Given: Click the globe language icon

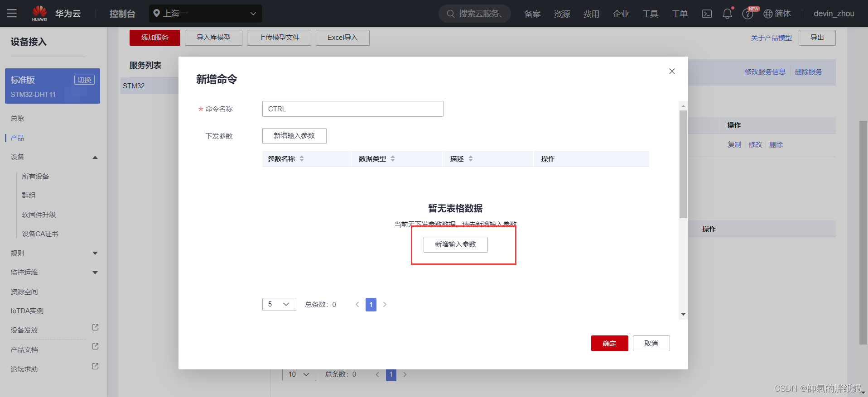Looking at the screenshot, I should click(768, 14).
